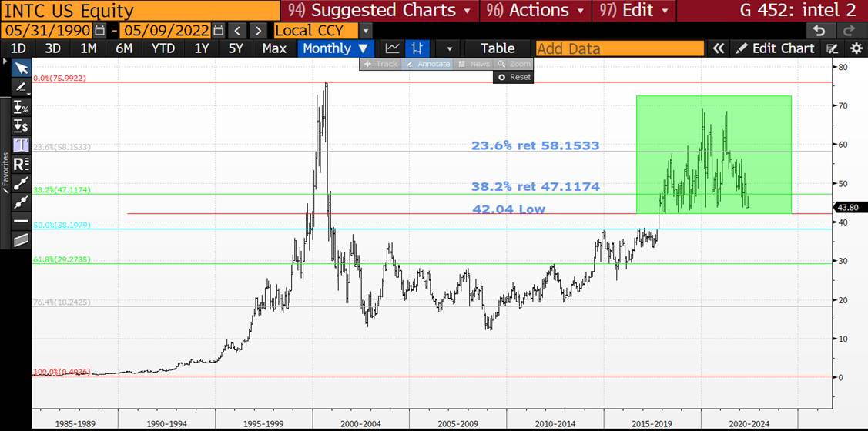Enable Zoom mode
Viewport: 868px width, 431px height.
tap(513, 64)
